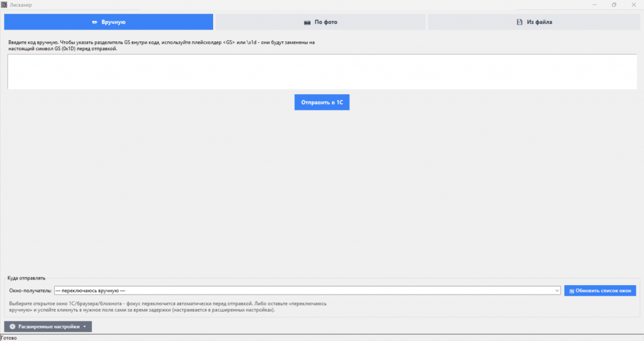Click the Готово status bar text
This screenshot has height=341, width=644.
click(x=9, y=338)
